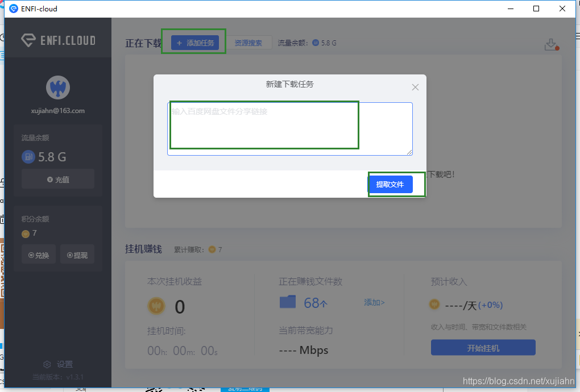Open 设置 settings in the sidebar
The height and width of the screenshot is (392, 580).
coord(58,364)
